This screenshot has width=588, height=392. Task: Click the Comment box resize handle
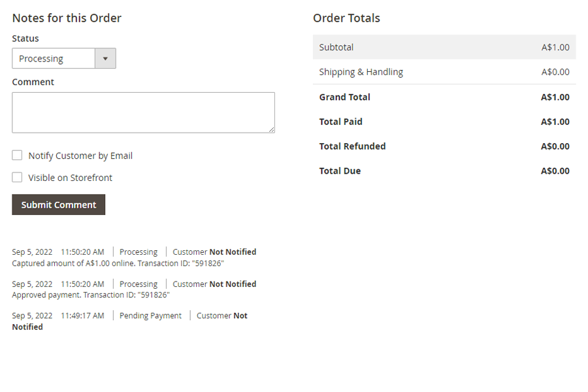pyautogui.click(x=270, y=129)
